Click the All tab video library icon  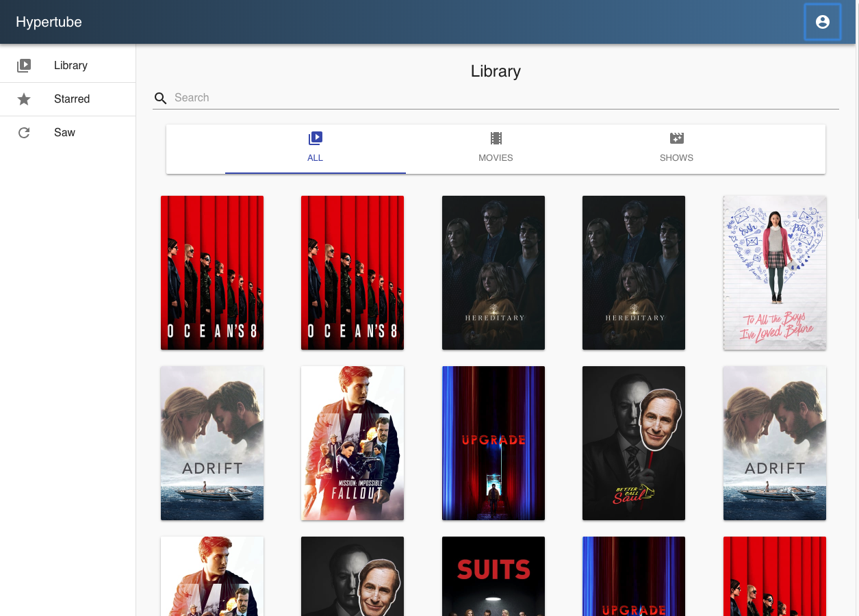pyautogui.click(x=315, y=138)
